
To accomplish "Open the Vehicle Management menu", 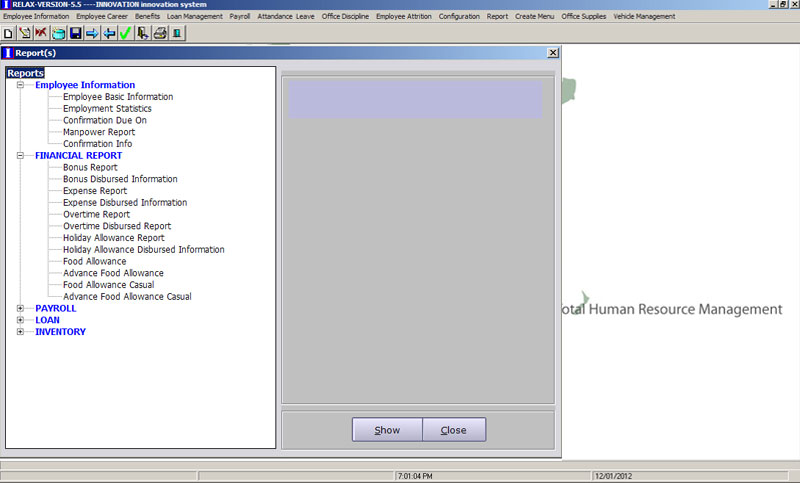I will coord(644,16).
